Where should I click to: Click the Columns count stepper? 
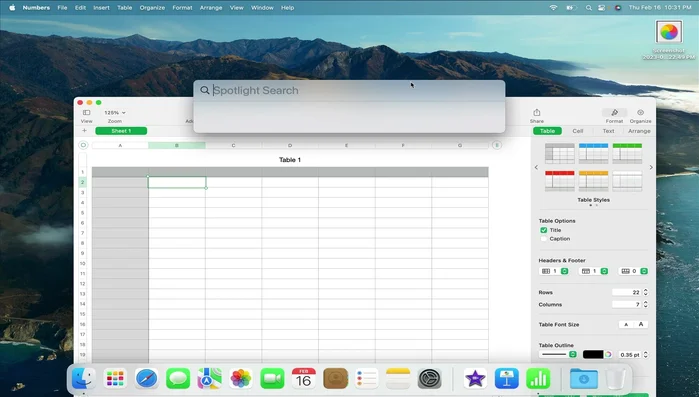tap(646, 304)
